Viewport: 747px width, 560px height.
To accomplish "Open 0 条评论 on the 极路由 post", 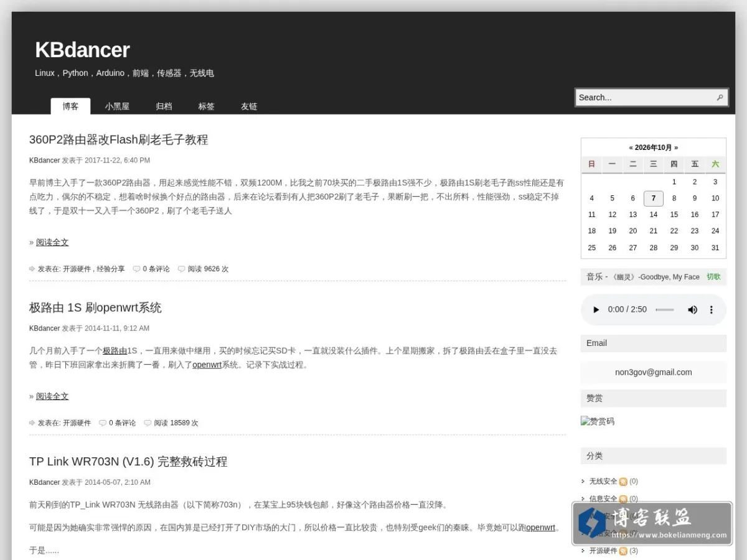I will tap(122, 422).
